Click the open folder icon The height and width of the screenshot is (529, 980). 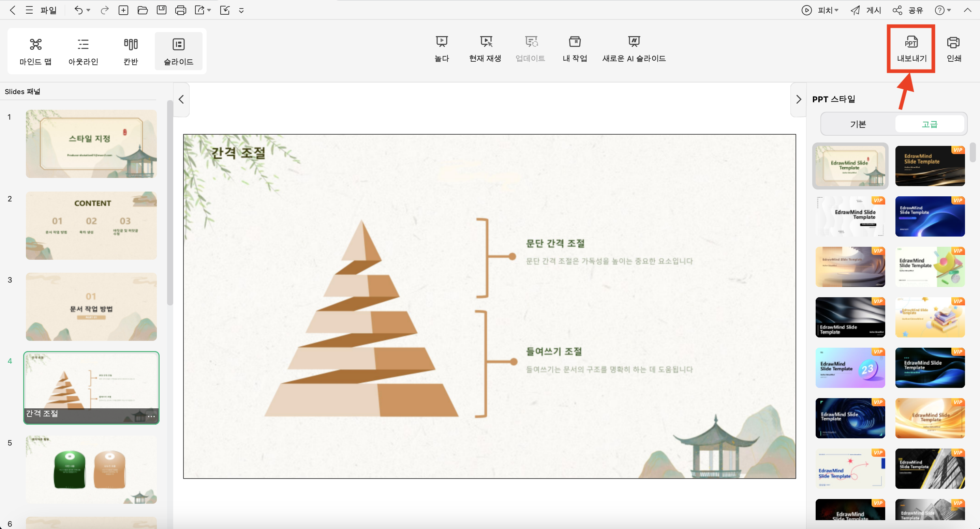[143, 10]
